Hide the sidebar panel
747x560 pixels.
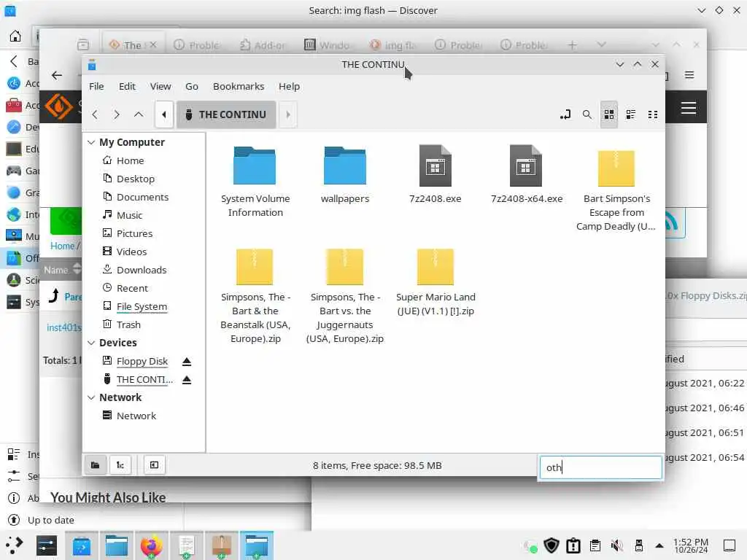tap(155, 464)
